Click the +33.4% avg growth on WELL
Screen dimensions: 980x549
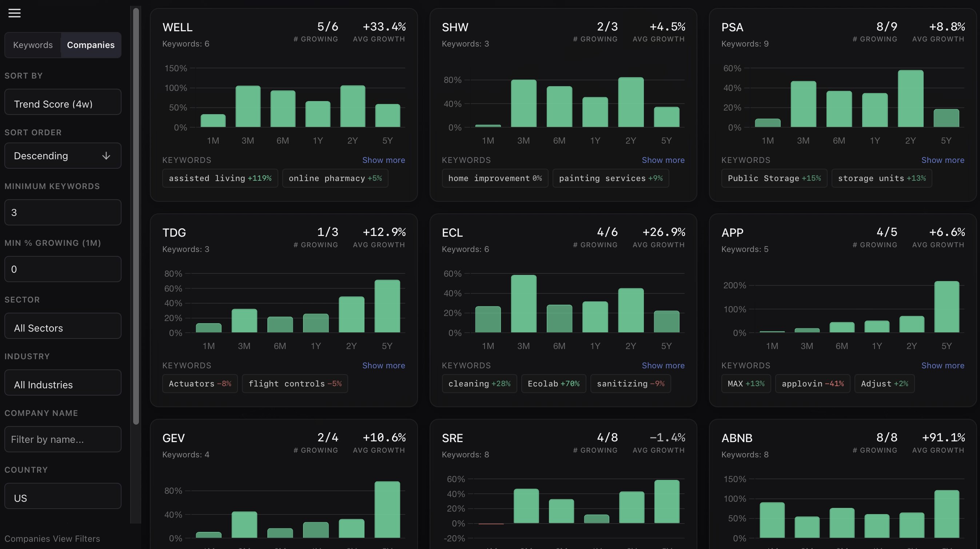click(384, 27)
